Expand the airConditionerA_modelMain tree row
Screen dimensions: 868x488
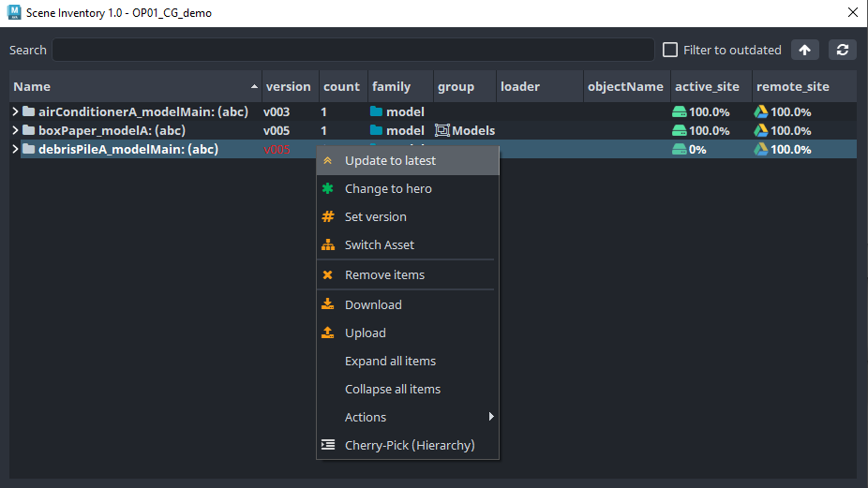pos(15,111)
